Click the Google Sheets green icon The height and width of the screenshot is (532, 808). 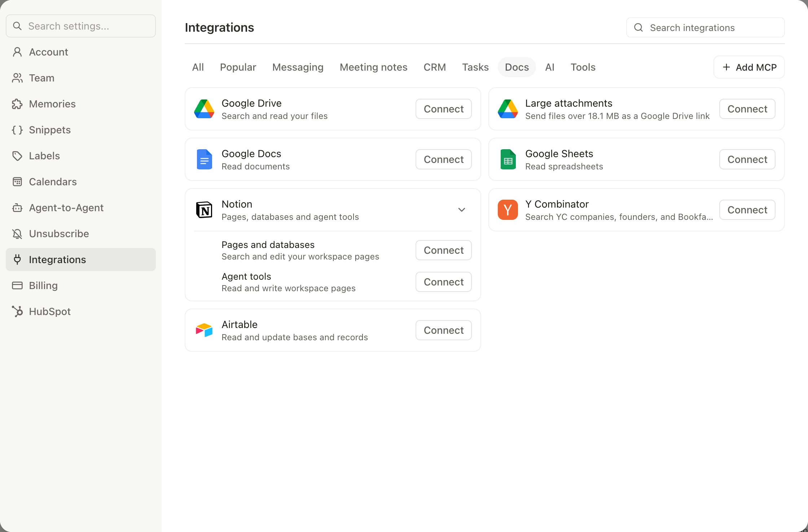click(x=508, y=159)
